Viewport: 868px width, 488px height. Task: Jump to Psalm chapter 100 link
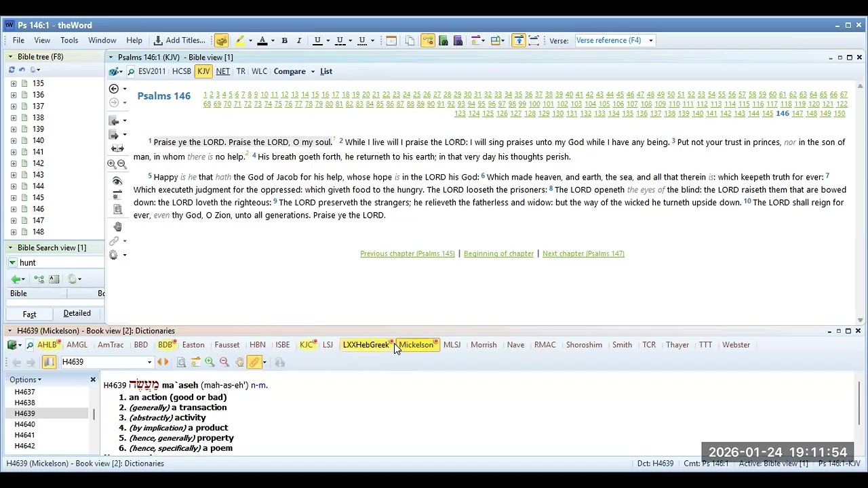534,104
